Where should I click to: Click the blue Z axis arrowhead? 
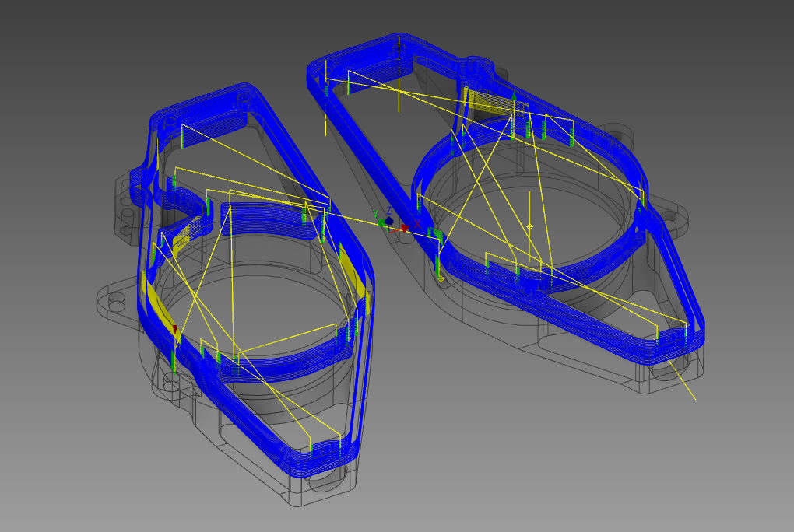pos(389,222)
